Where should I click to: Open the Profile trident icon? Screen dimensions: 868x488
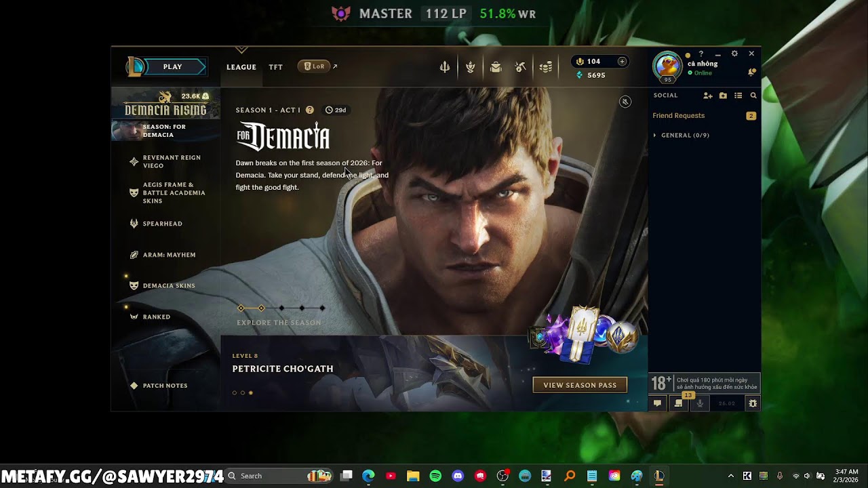(445, 66)
